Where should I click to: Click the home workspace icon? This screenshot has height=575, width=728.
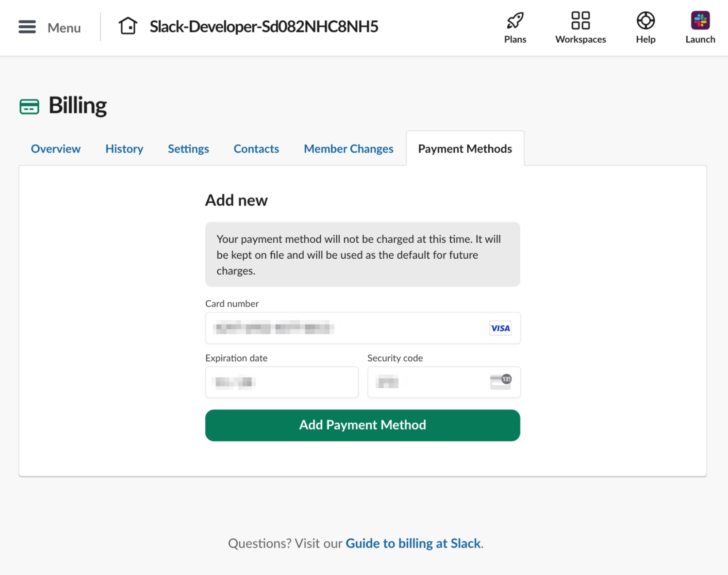click(x=128, y=26)
